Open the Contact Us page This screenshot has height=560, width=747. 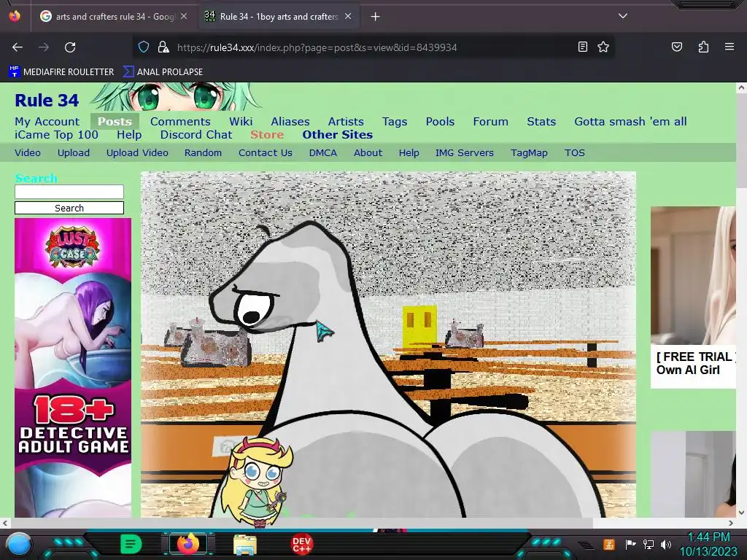(266, 153)
